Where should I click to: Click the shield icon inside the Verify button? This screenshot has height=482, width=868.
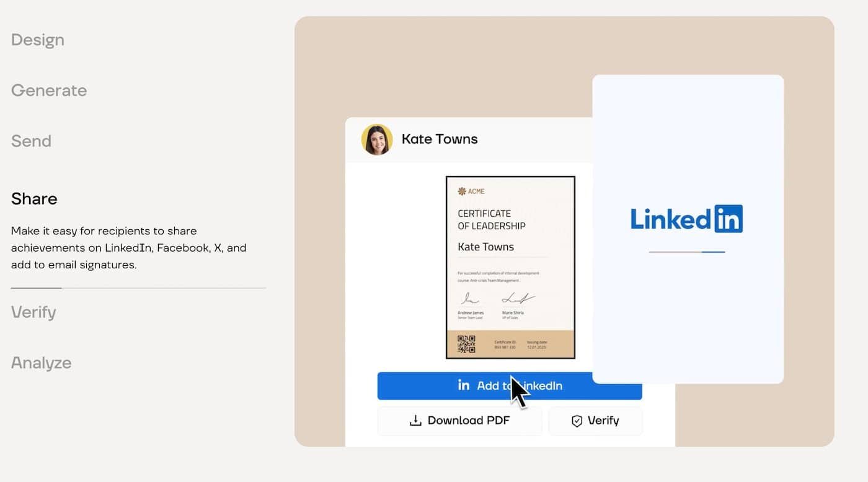(x=577, y=421)
